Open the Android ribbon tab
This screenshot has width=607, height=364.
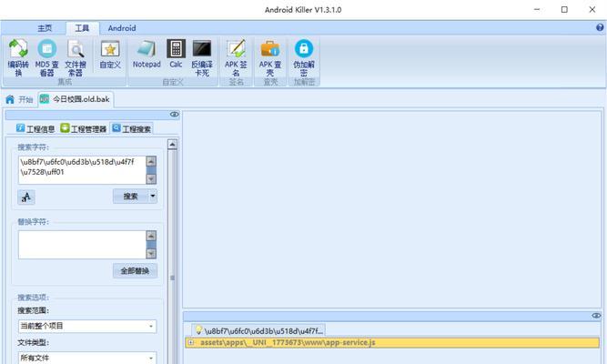coord(122,28)
